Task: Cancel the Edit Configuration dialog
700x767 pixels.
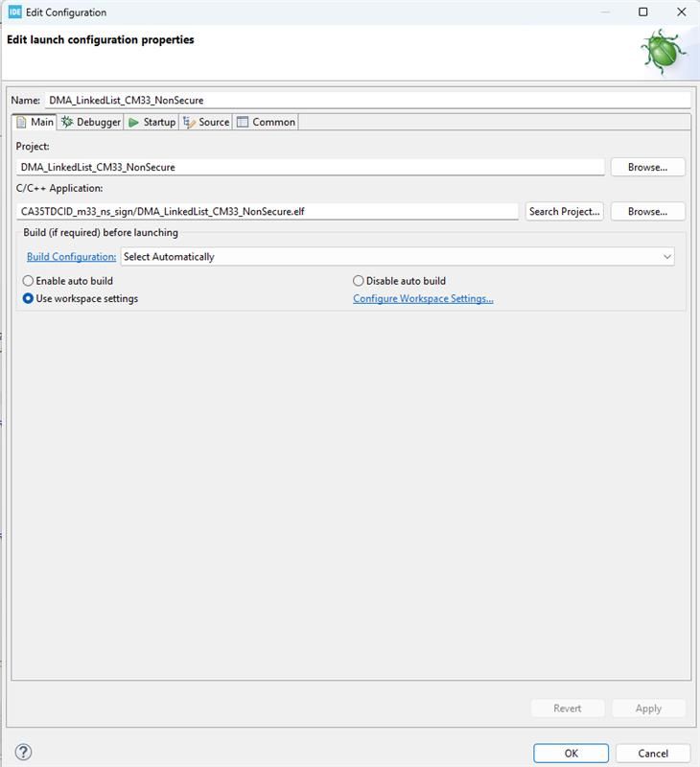Action: tap(653, 754)
